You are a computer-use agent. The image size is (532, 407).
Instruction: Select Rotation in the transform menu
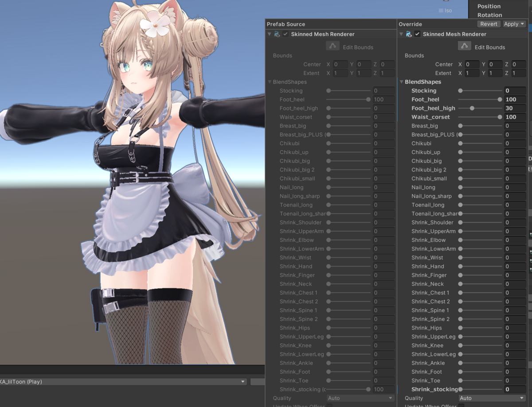click(x=488, y=15)
